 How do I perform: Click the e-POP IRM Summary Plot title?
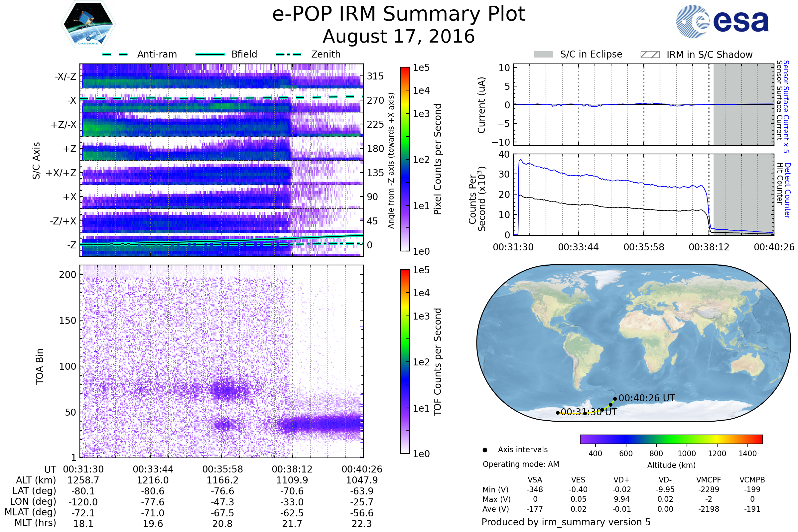click(399, 14)
